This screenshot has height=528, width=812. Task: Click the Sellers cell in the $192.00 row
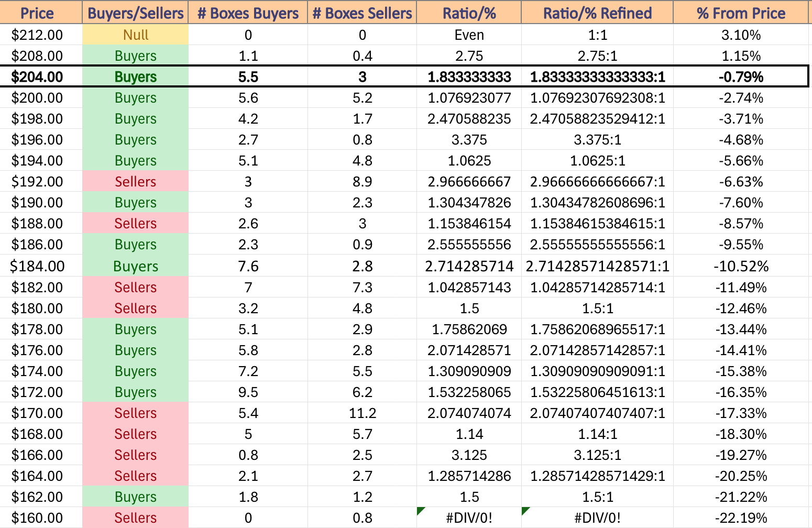coord(135,181)
